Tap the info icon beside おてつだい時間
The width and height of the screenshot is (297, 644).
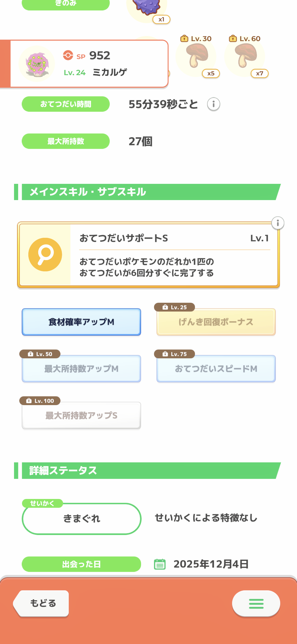213,104
